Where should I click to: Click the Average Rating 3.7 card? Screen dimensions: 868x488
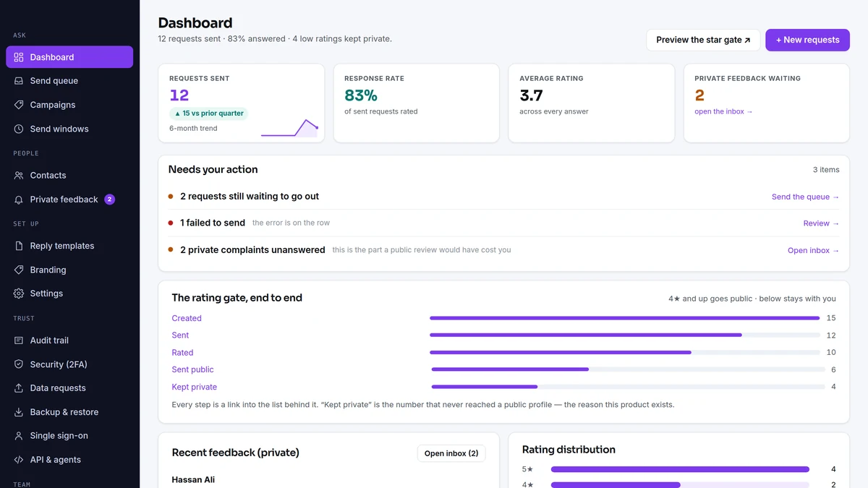point(591,103)
